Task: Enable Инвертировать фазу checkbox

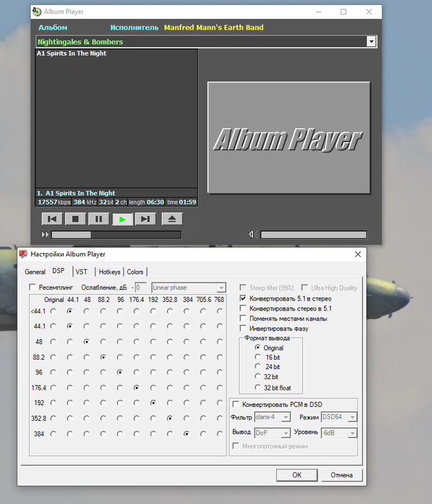Action: pyautogui.click(x=243, y=328)
